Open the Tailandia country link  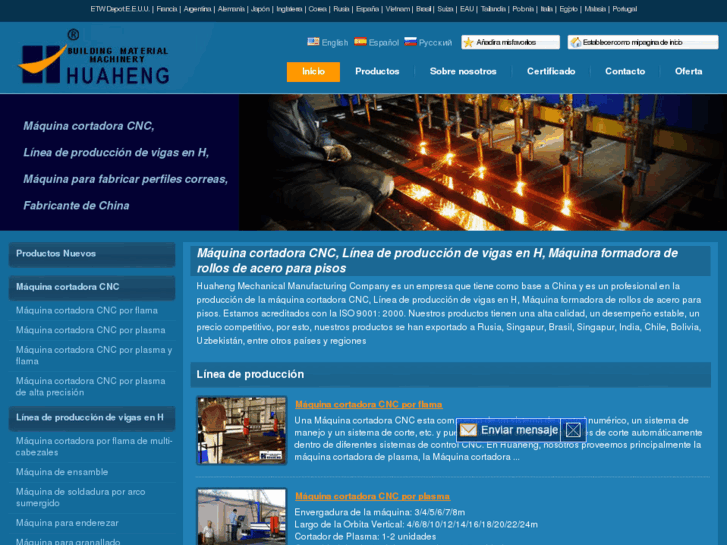pos(493,9)
